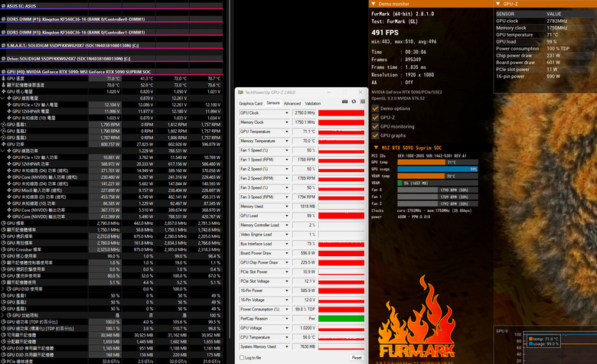Screen dimensions: 597x364
Task: Click the Board power draw row in FurMark
Action: 545,63
